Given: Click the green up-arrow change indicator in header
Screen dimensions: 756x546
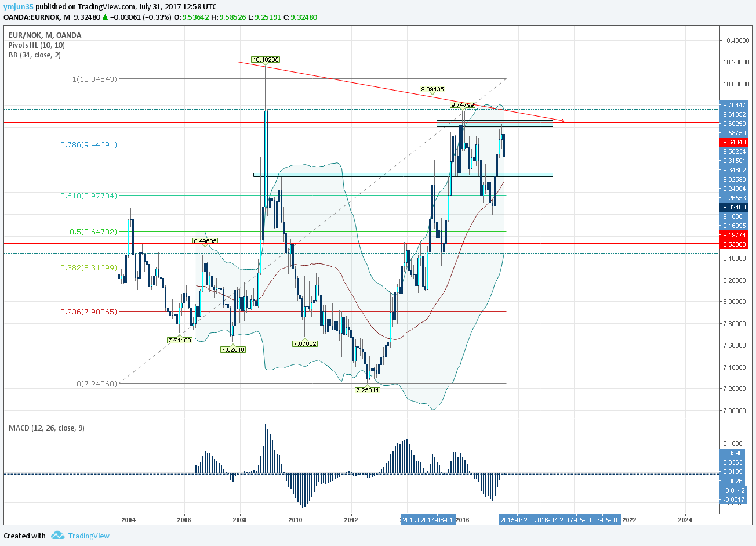Looking at the screenshot, I should pyautogui.click(x=106, y=17).
